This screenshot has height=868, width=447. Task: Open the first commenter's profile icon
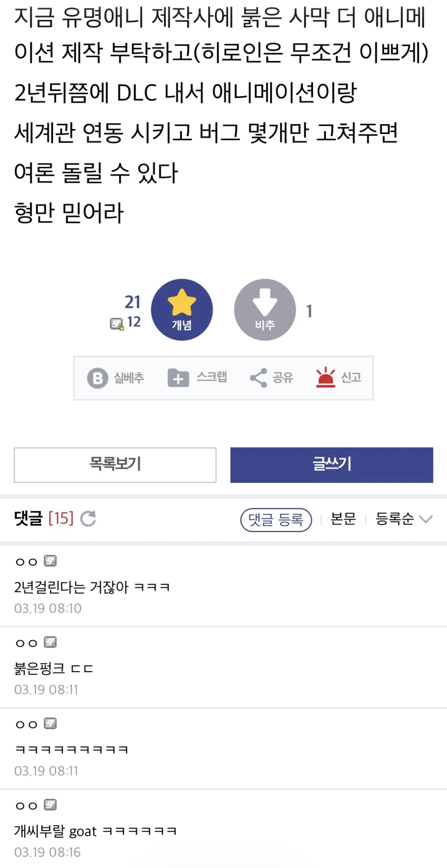click(x=50, y=561)
